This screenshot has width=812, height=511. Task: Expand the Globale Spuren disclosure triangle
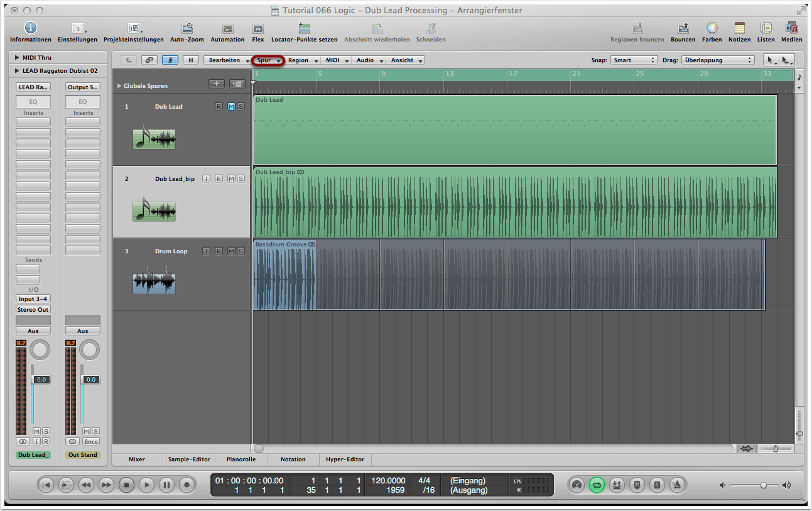click(x=119, y=86)
